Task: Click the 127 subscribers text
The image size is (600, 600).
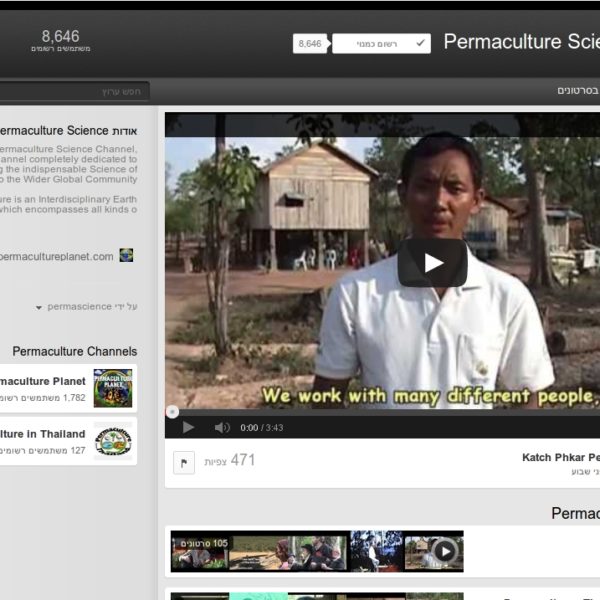Action: pyautogui.click(x=43, y=451)
